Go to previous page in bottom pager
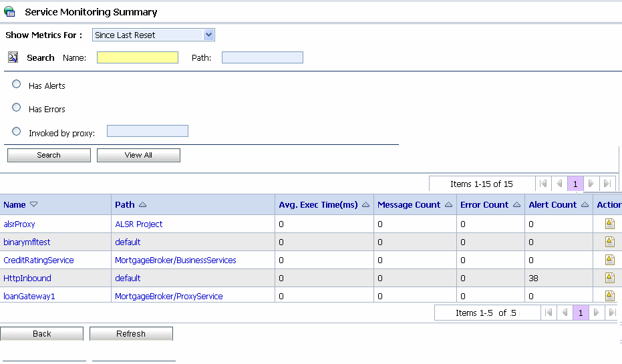The image size is (622, 364). pos(565,313)
